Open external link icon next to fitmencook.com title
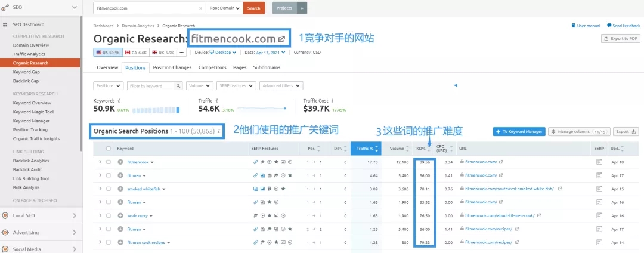This screenshot has width=644, height=253. pyautogui.click(x=282, y=39)
